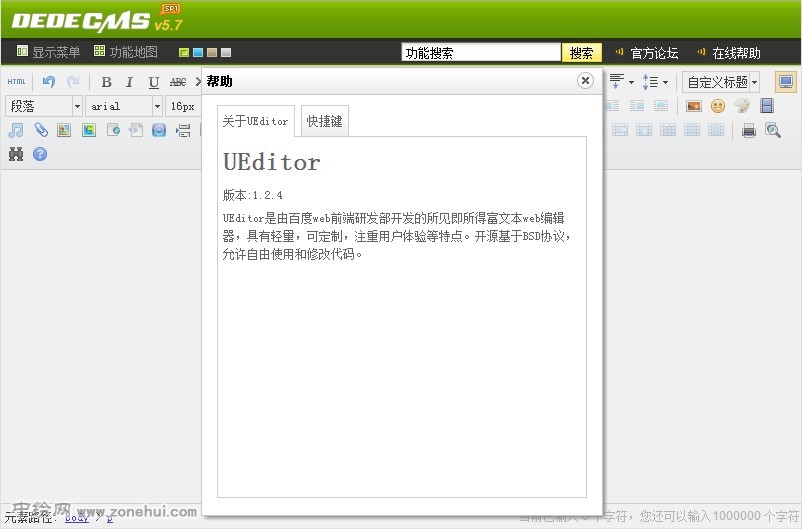Open the emoticon smiley picker
This screenshot has width=802, height=529.
point(718,106)
